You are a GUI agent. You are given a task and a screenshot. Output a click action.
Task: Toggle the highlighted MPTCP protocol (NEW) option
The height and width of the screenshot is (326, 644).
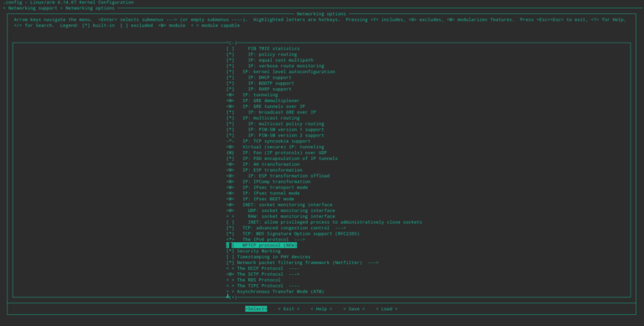click(x=262, y=245)
